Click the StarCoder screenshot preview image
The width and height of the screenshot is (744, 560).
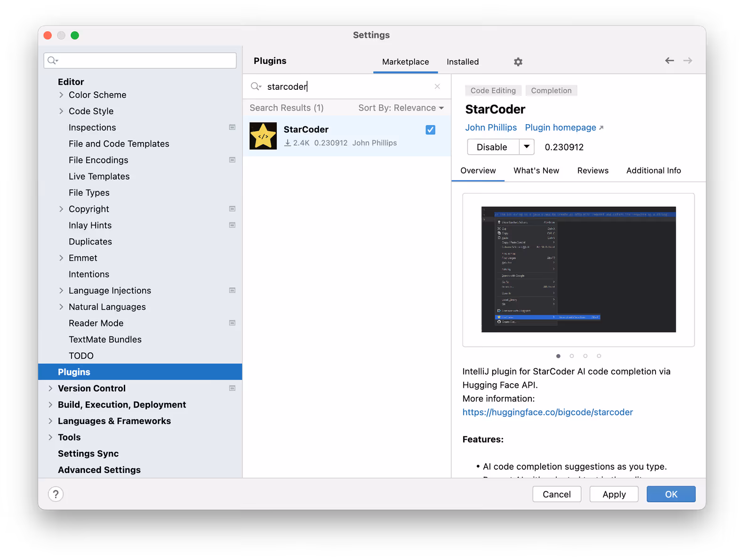coord(578,269)
